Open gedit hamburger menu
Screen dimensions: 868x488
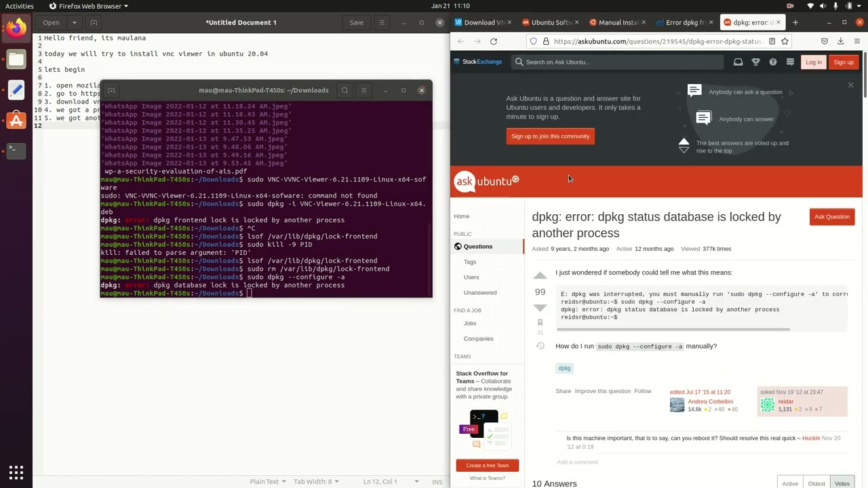pyautogui.click(x=382, y=22)
